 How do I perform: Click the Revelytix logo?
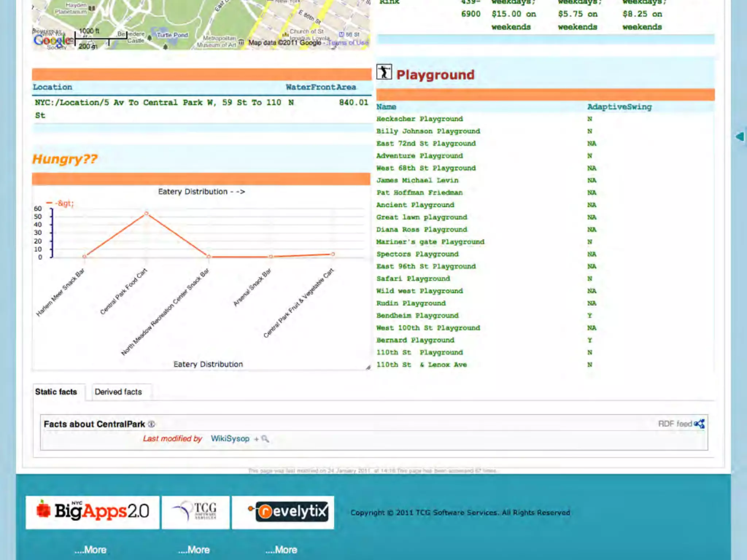[x=283, y=512]
